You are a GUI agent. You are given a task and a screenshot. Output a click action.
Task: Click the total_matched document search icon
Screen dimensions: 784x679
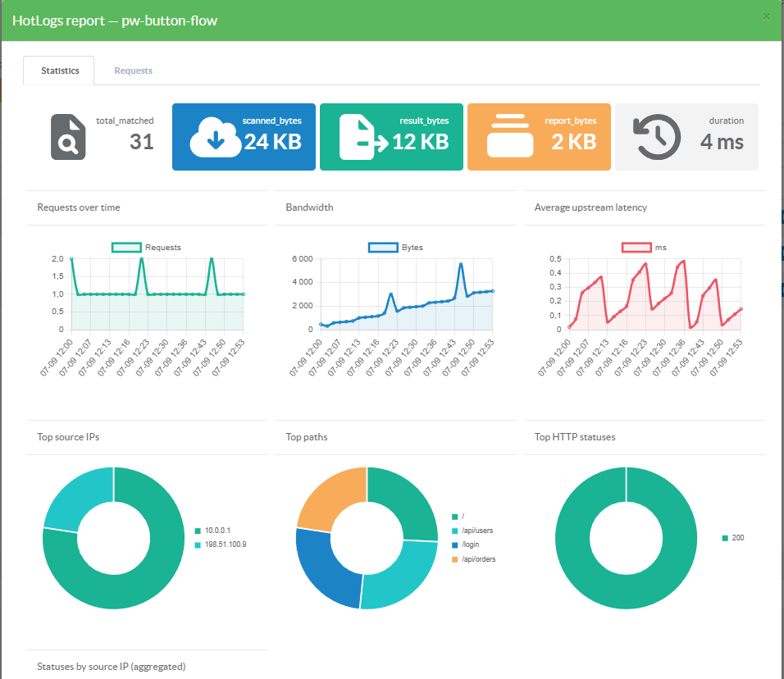coord(68,137)
